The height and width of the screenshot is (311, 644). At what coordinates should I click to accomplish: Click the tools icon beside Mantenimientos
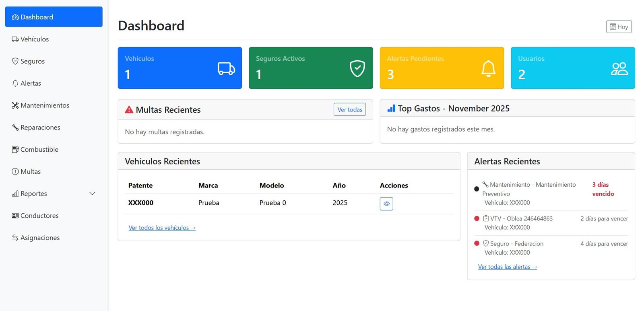15,105
